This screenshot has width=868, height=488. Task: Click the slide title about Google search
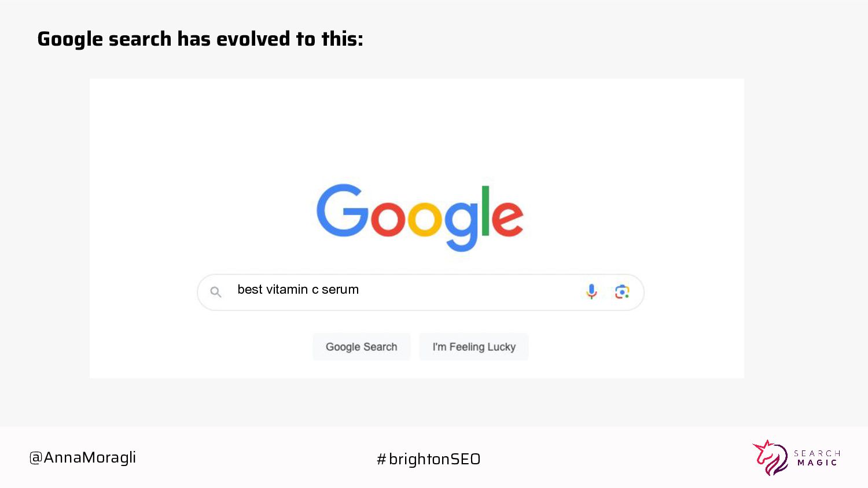(x=200, y=39)
